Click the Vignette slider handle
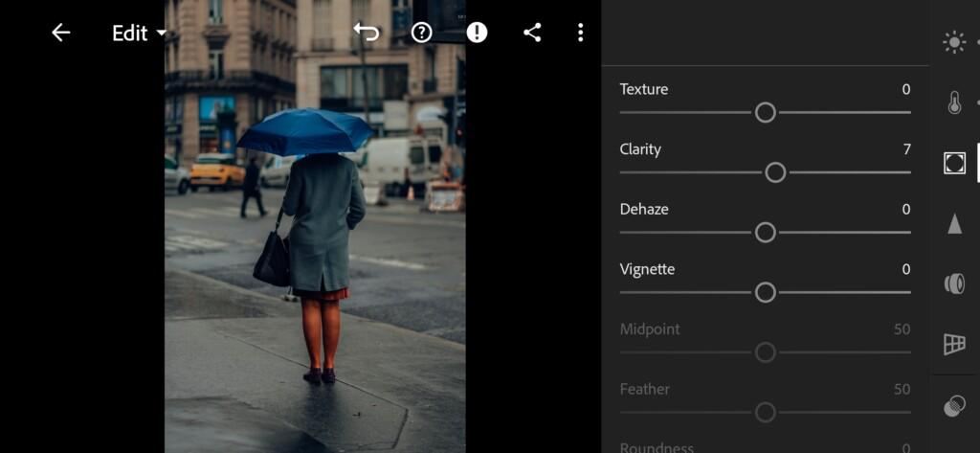The height and width of the screenshot is (453, 980). click(x=765, y=293)
